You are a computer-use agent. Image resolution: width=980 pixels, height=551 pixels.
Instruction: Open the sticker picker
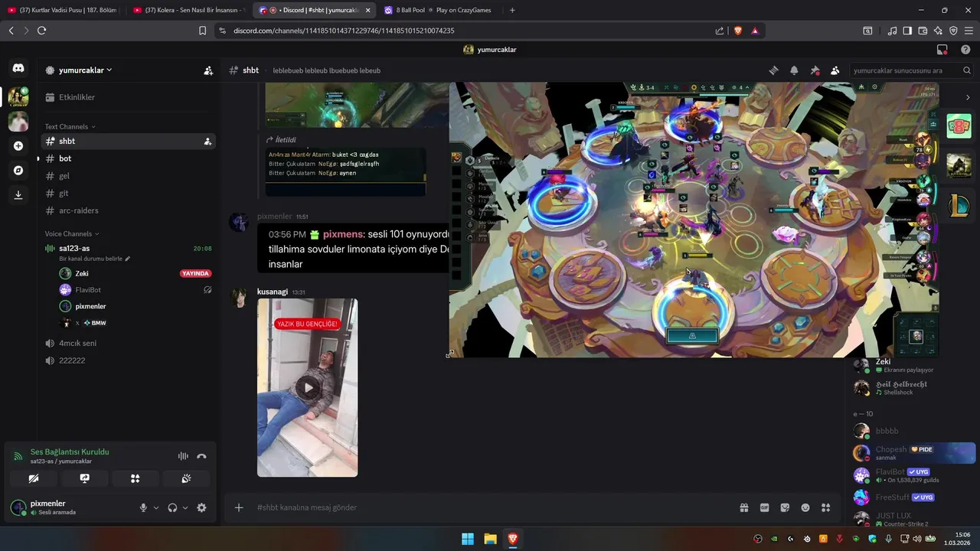pyautogui.click(x=785, y=507)
